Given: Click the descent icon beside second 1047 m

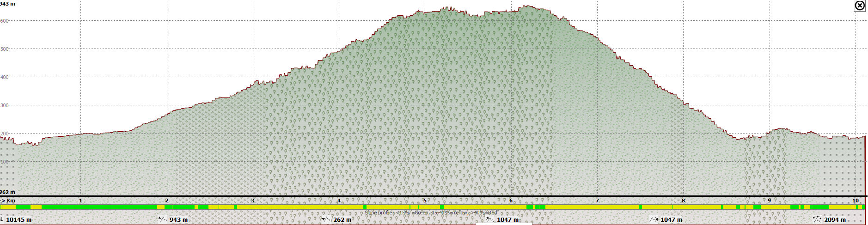Looking at the screenshot, I should tap(654, 219).
